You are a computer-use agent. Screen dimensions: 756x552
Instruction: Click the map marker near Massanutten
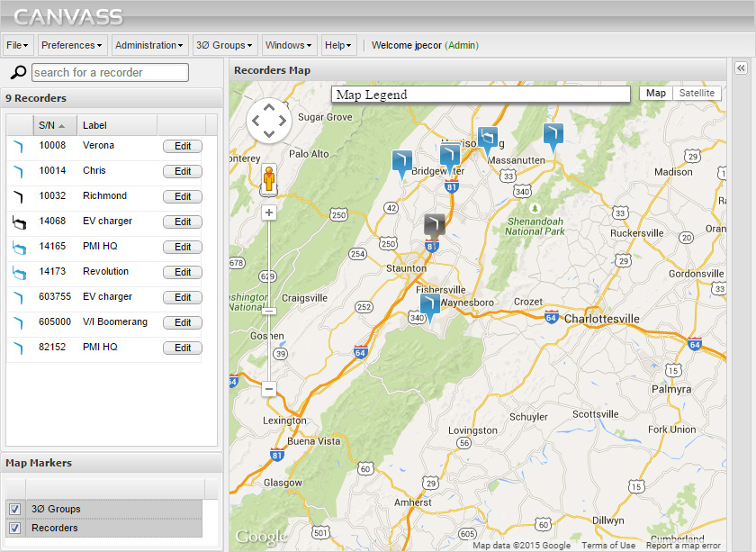tap(489, 137)
